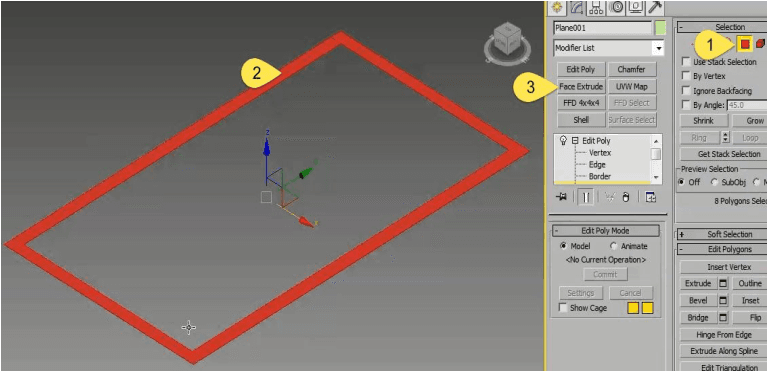Screen dimensions: 768x371
Task: Toggle the Edit Poly lightbulb icon
Action: (563, 141)
